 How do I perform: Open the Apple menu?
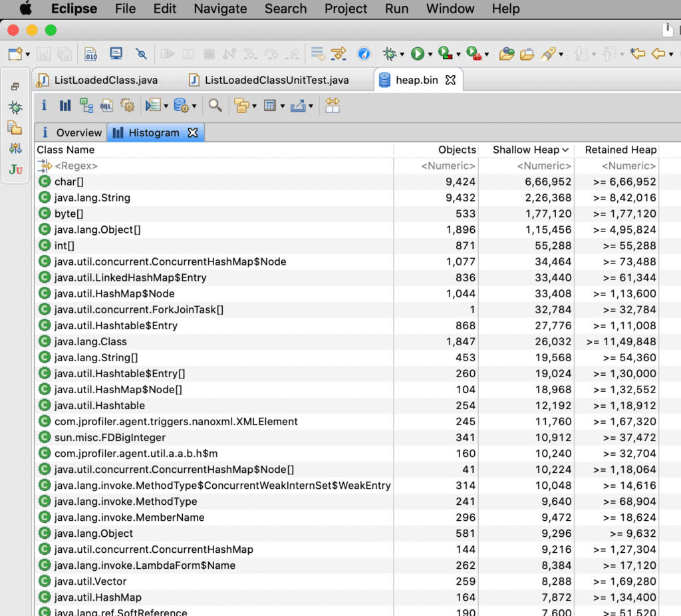click(x=26, y=8)
